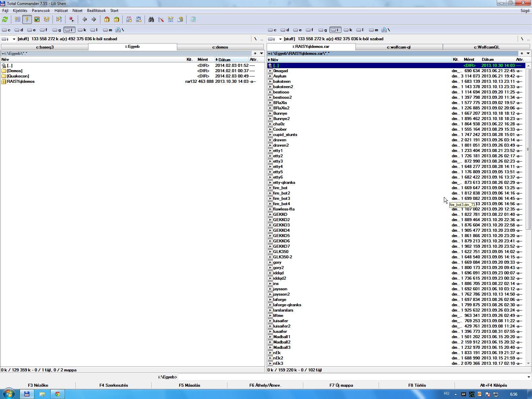Switch right panel to drive e
This screenshot has width=532, height=399.
pyautogui.click(x=298, y=30)
